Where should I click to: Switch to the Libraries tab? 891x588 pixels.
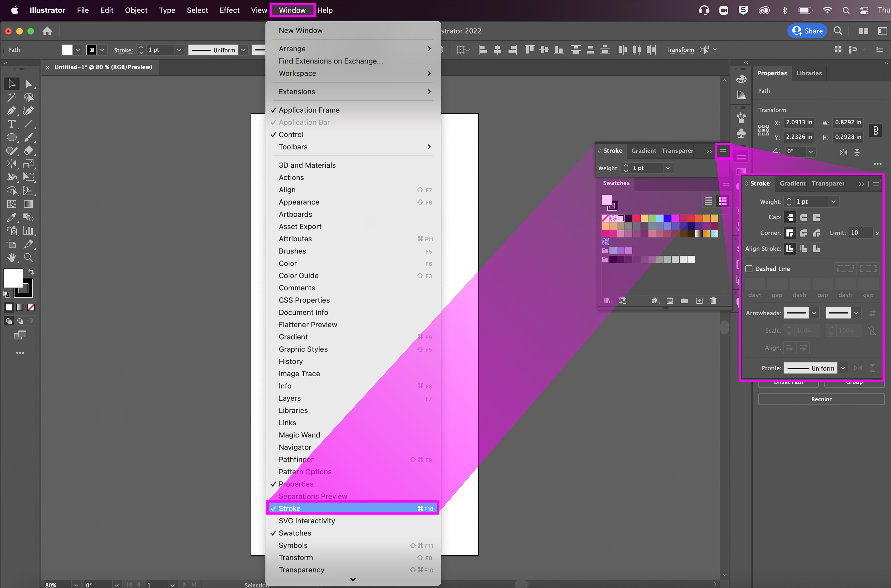(809, 73)
